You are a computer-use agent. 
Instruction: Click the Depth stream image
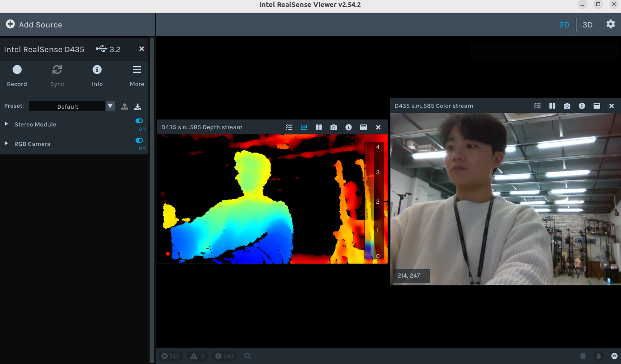pyautogui.click(x=272, y=199)
